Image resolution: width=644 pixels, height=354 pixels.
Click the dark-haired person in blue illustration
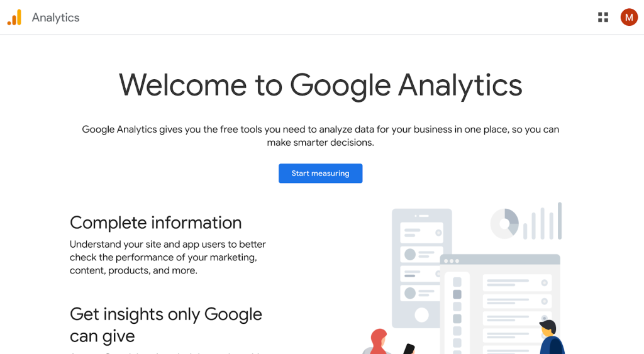(550, 338)
